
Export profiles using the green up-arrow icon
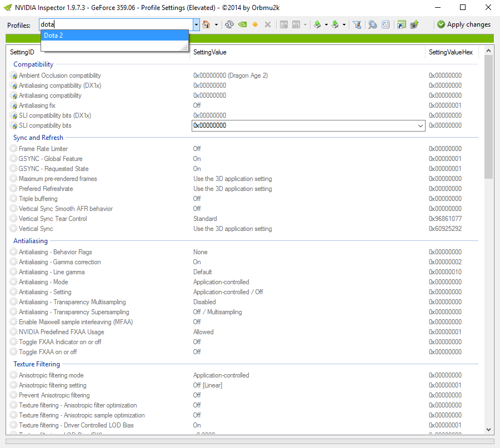317,24
